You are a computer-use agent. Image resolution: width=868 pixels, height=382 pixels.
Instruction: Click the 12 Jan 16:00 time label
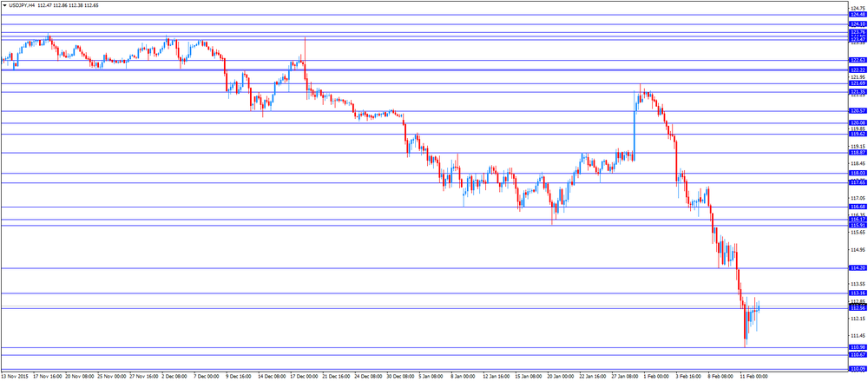pyautogui.click(x=496, y=377)
